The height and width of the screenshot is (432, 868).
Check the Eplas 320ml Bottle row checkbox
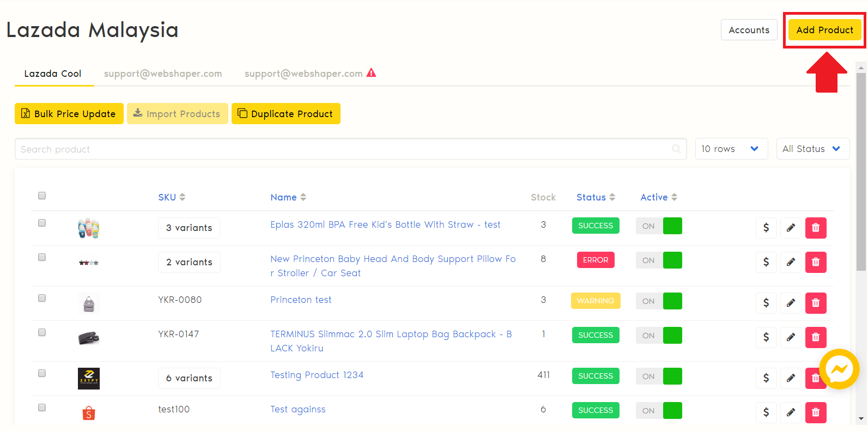(42, 223)
